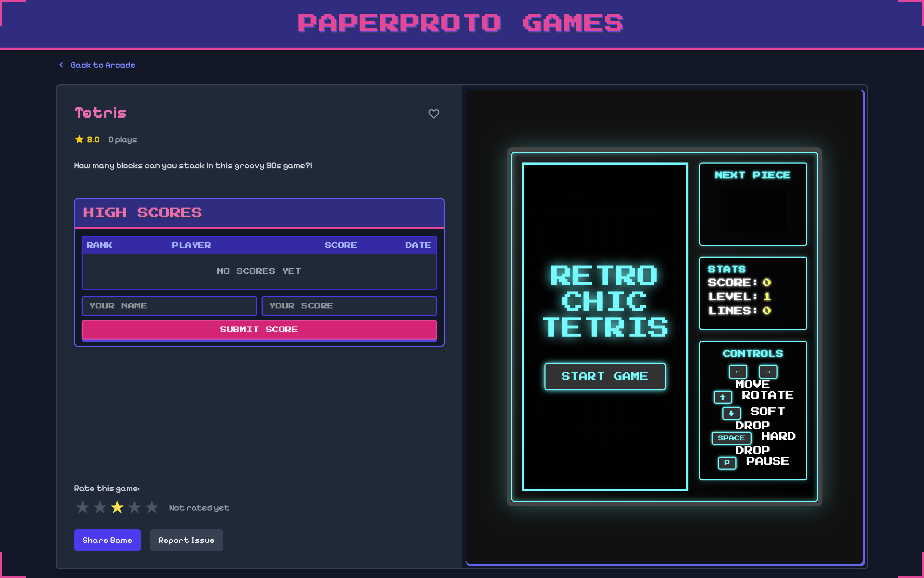Toggle the favorite heart icon for Tetris
This screenshot has width=924, height=578.
[434, 114]
